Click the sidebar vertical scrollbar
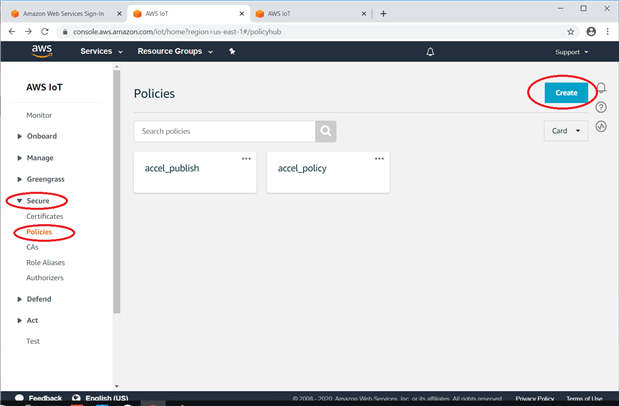This screenshot has width=619, height=406. pyautogui.click(x=116, y=192)
